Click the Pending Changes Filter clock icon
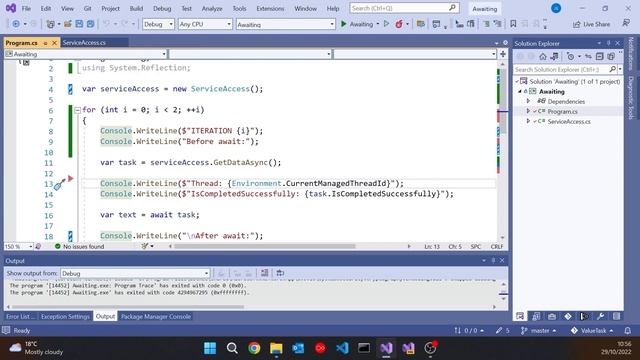This screenshot has width=640, height=360. point(571,56)
